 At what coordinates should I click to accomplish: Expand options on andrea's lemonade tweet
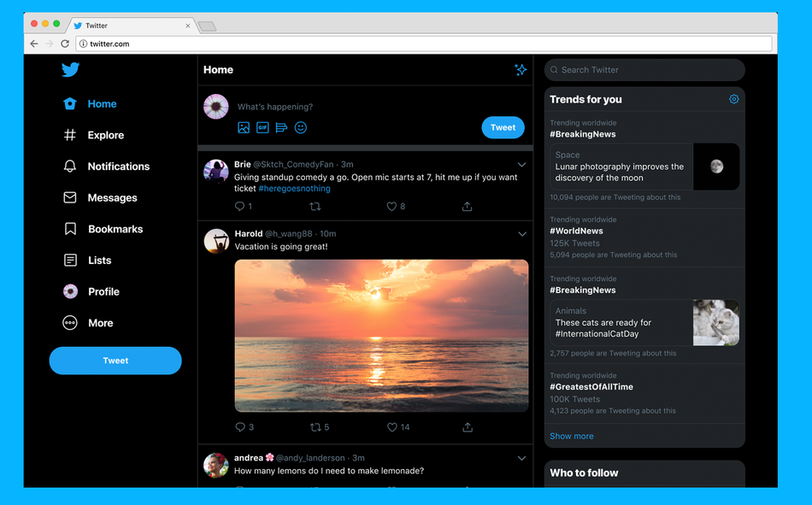click(x=522, y=457)
